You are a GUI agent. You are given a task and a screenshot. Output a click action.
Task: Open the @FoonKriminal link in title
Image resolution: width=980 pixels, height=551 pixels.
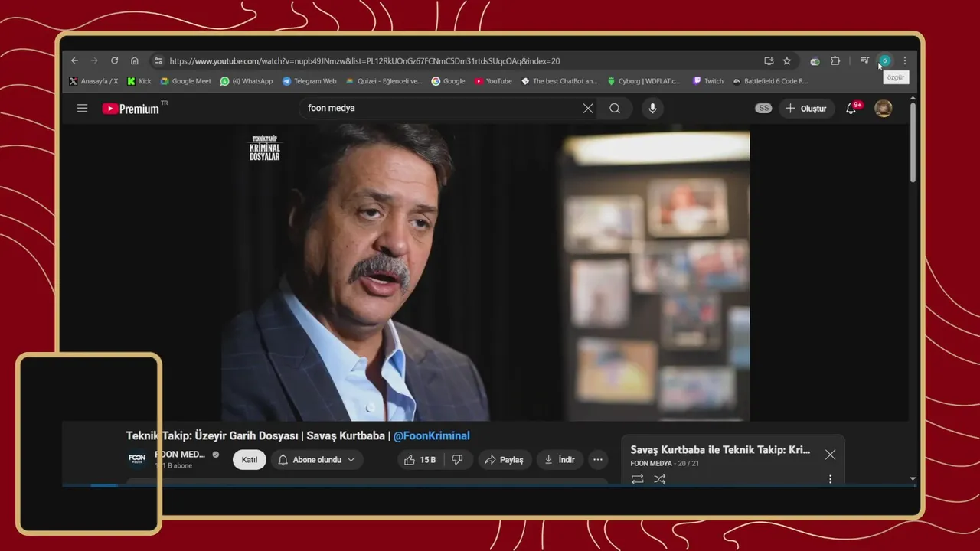coord(431,436)
